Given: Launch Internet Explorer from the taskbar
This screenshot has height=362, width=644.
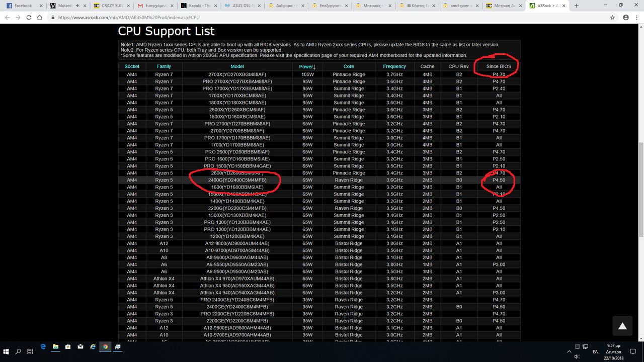Looking at the screenshot, I should 93,347.
